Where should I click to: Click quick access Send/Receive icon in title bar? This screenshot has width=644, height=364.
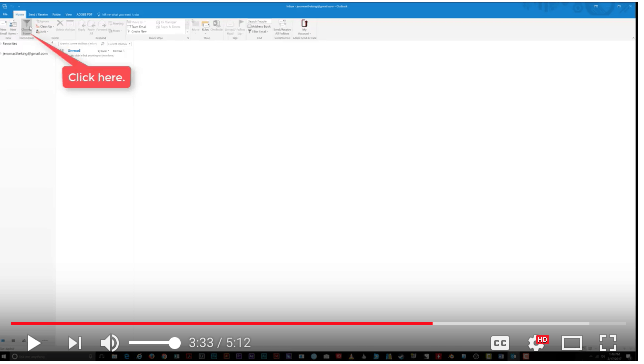4,6
